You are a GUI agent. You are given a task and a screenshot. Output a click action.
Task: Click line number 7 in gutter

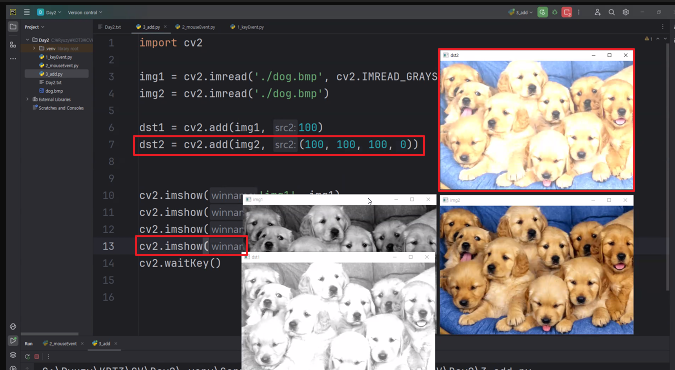pyautogui.click(x=111, y=144)
